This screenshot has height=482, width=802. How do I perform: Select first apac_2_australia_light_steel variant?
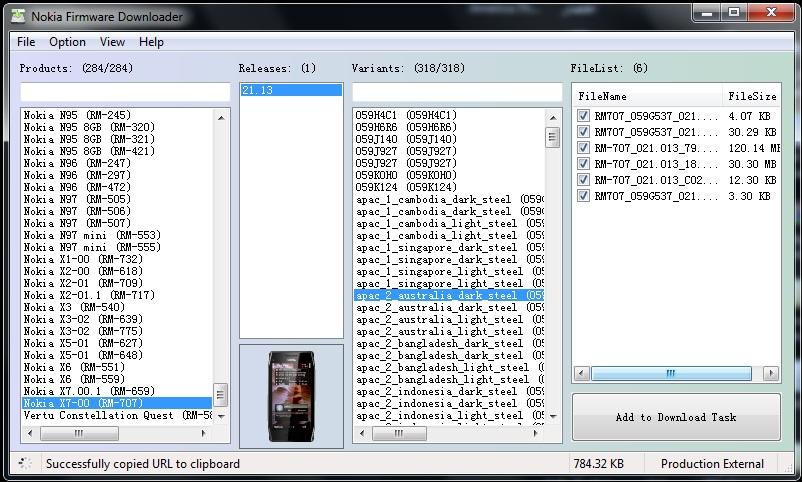pos(449,320)
